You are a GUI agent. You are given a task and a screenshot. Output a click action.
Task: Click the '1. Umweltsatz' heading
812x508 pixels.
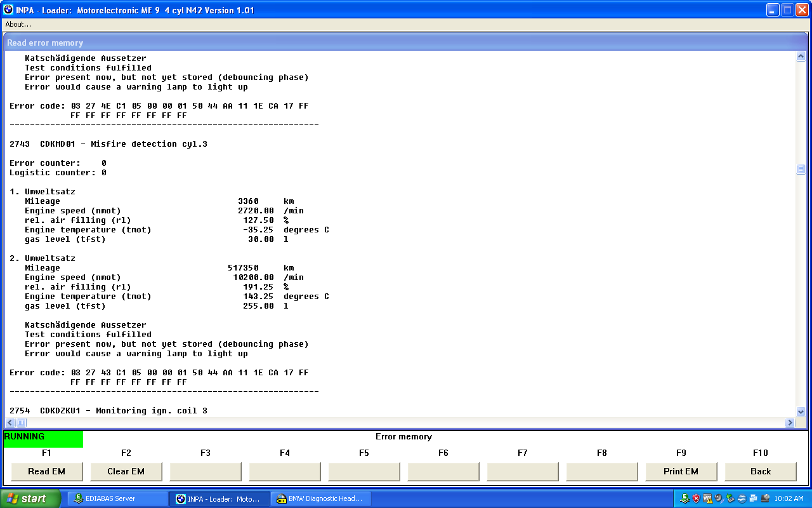coord(43,192)
